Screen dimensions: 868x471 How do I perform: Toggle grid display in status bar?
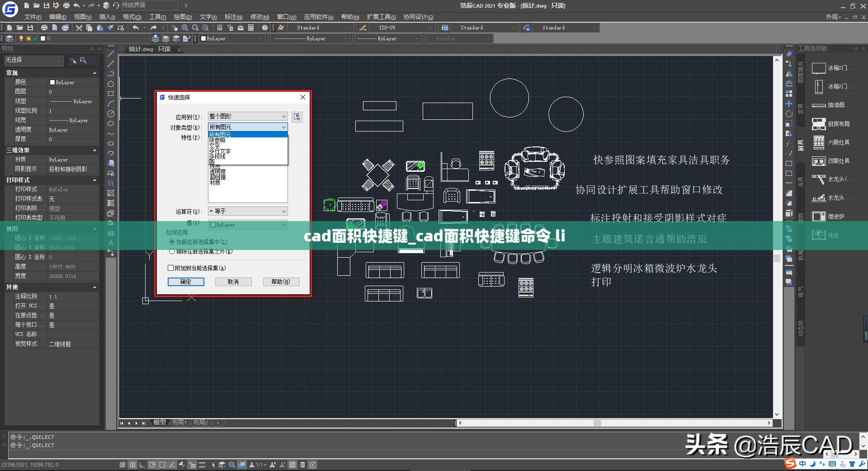132,465
